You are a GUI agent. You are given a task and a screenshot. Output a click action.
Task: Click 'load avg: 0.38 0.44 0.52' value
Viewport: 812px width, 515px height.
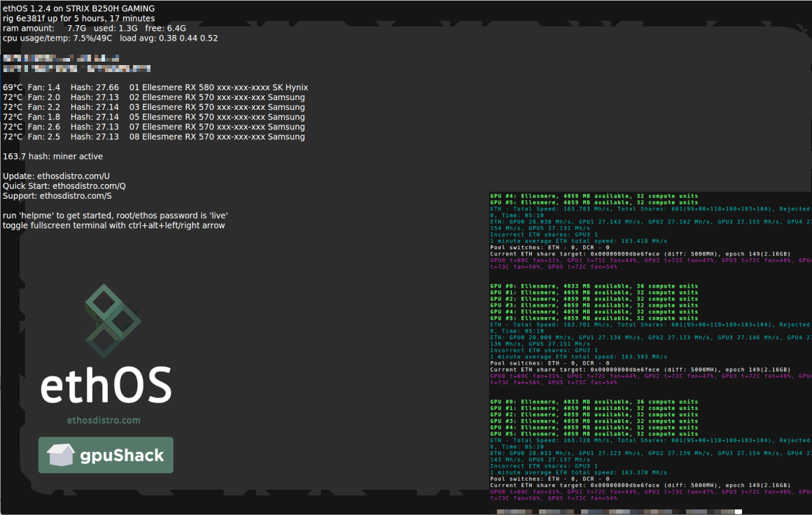click(x=169, y=38)
